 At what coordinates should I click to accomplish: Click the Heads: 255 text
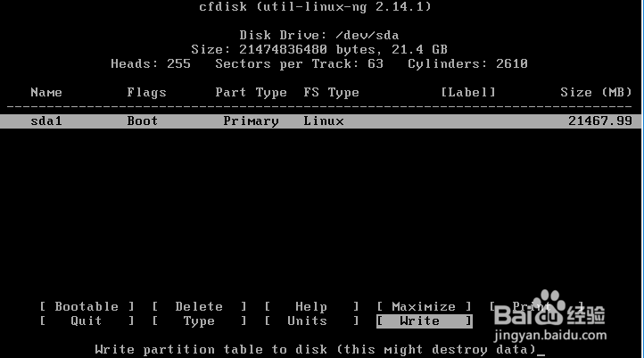pyautogui.click(x=151, y=63)
